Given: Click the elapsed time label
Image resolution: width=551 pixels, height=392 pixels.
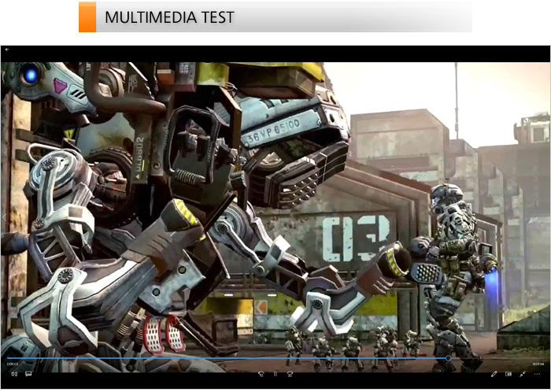Looking at the screenshot, I should coord(13,364).
